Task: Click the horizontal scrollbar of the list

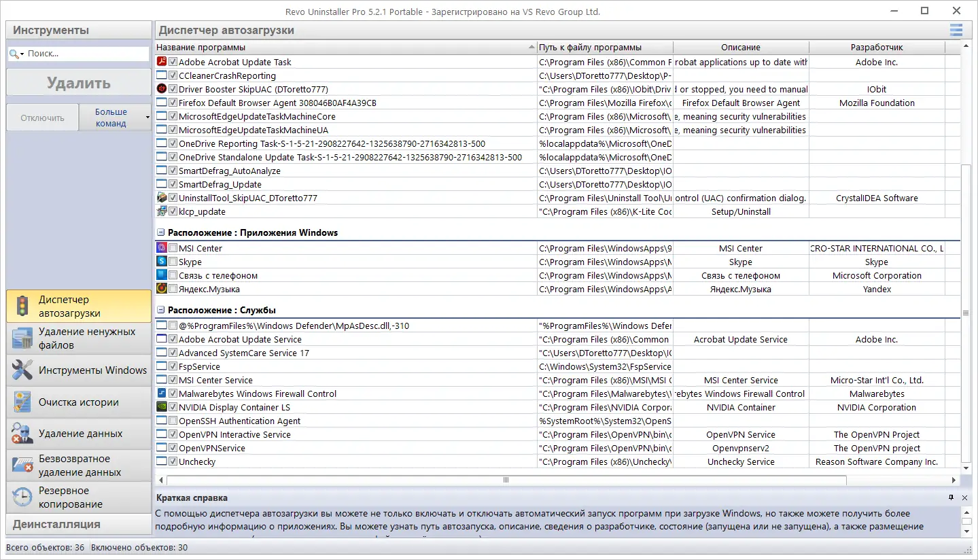Action: pyautogui.click(x=505, y=480)
